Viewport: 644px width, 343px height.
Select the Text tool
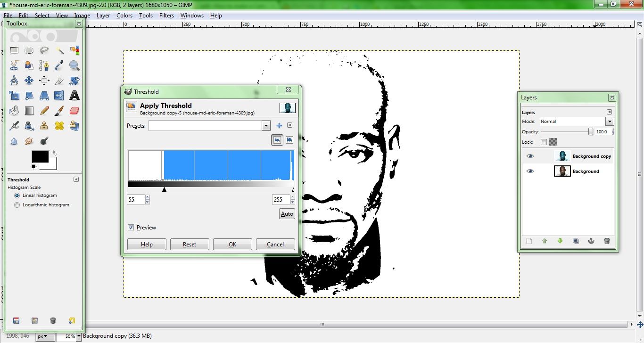(74, 96)
